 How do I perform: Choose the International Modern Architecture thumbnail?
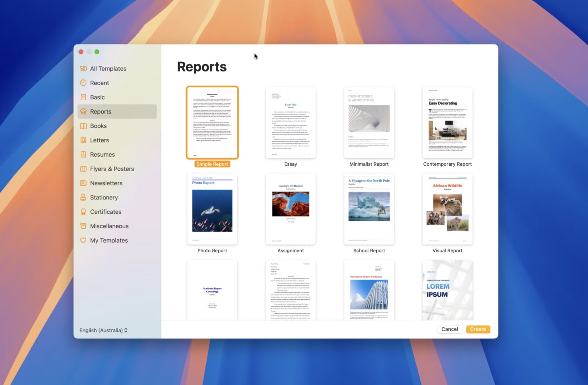pyautogui.click(x=369, y=290)
